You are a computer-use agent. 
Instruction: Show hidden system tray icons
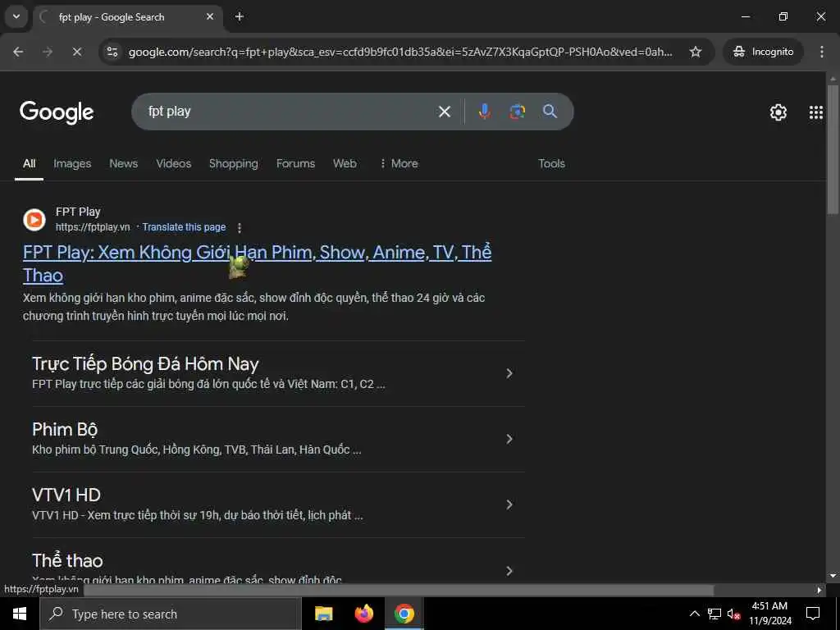[x=694, y=614]
